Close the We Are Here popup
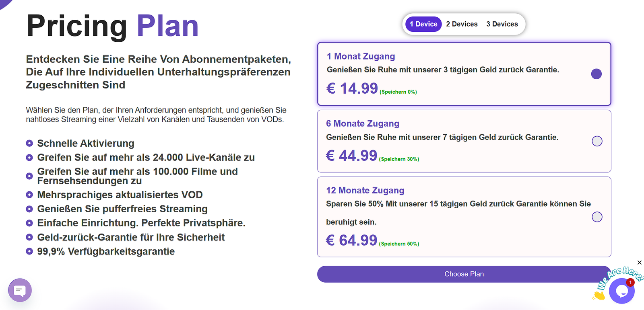 tap(640, 263)
